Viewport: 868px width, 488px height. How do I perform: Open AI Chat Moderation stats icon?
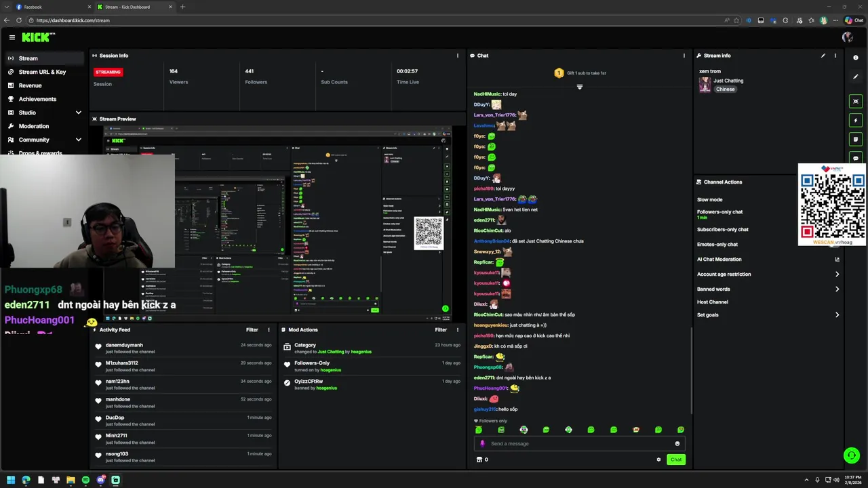point(837,260)
